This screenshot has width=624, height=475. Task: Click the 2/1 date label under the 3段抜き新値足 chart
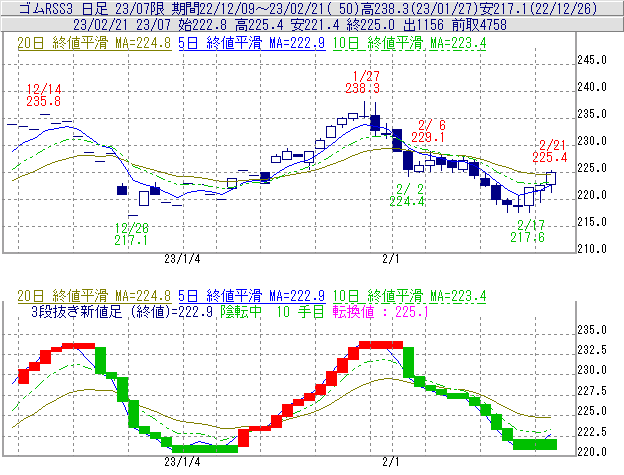point(391,462)
